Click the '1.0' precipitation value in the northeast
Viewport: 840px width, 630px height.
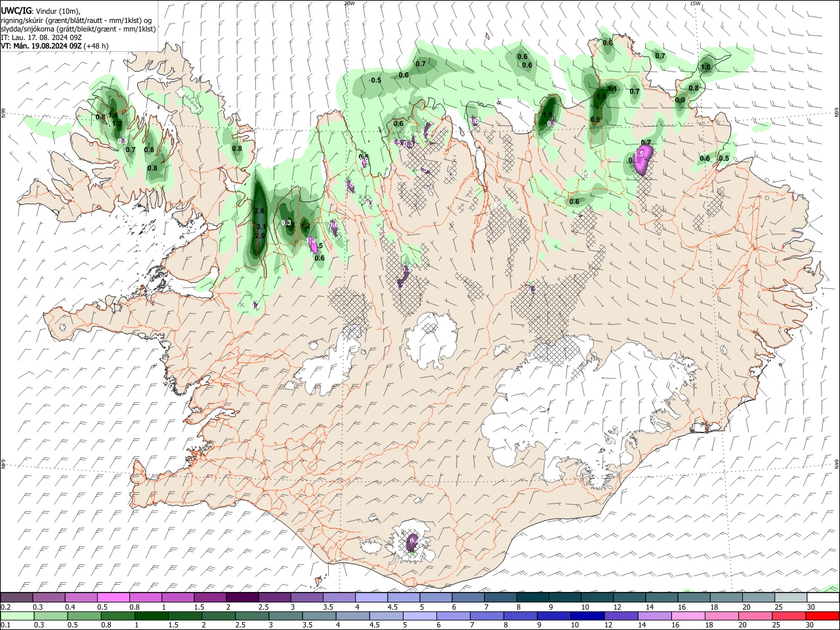706,67
